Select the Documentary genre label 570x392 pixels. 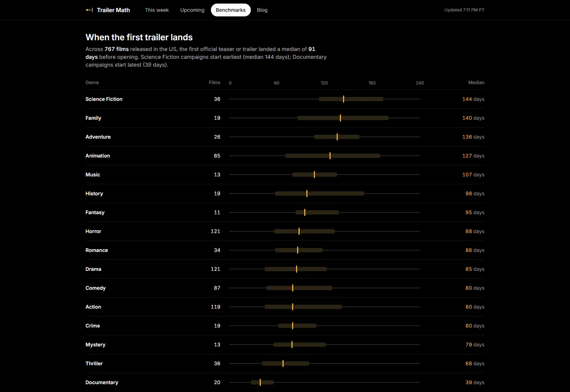click(x=102, y=382)
